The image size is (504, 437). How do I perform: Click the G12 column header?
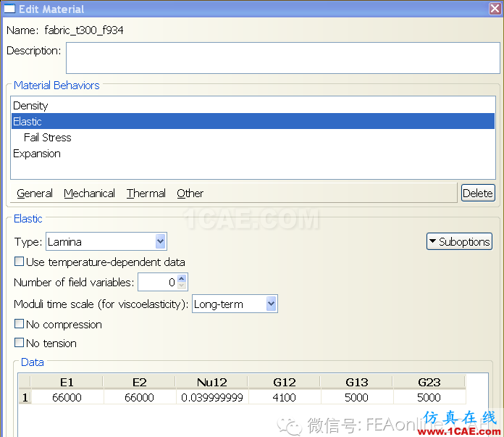tap(284, 383)
